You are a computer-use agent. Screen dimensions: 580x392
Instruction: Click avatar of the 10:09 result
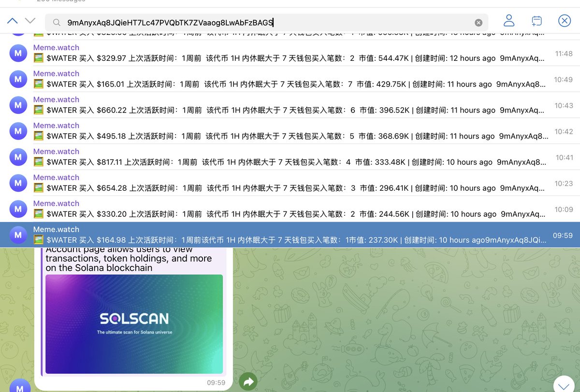[x=18, y=210]
